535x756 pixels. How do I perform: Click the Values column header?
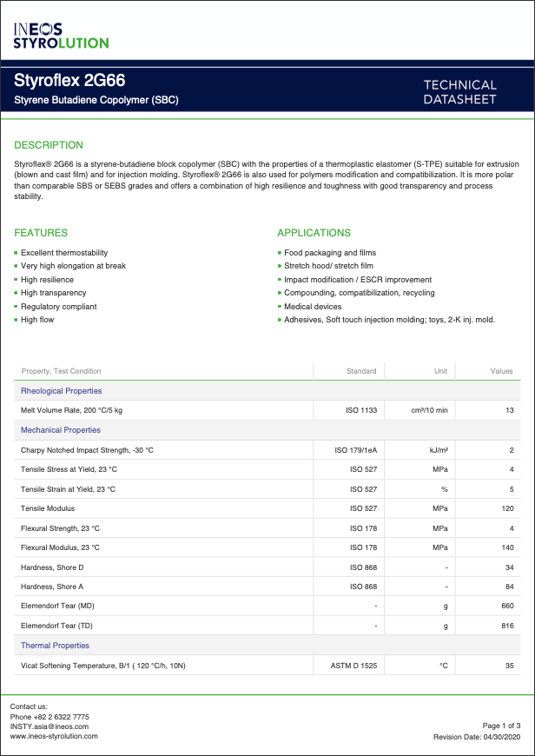pyautogui.click(x=502, y=371)
